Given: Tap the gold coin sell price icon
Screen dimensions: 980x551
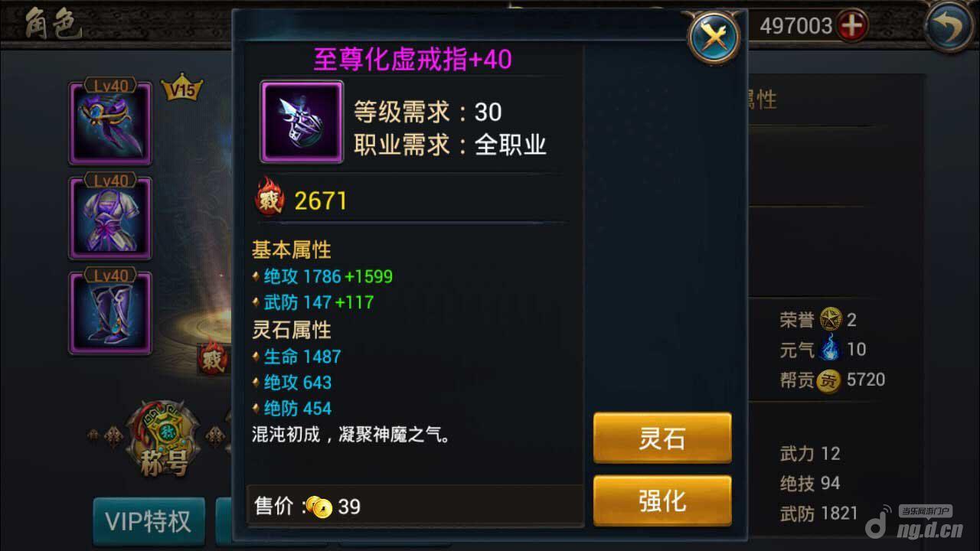Looking at the screenshot, I should [318, 506].
